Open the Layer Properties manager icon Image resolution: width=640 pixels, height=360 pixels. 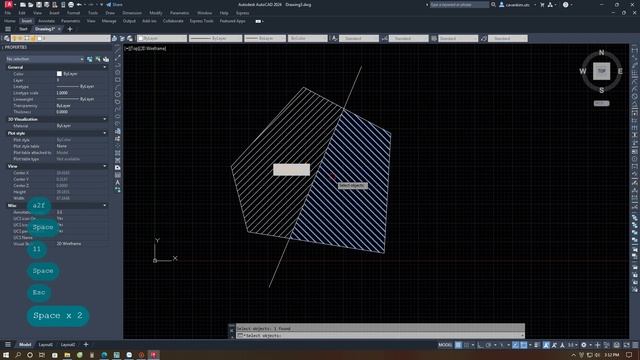(7, 38)
